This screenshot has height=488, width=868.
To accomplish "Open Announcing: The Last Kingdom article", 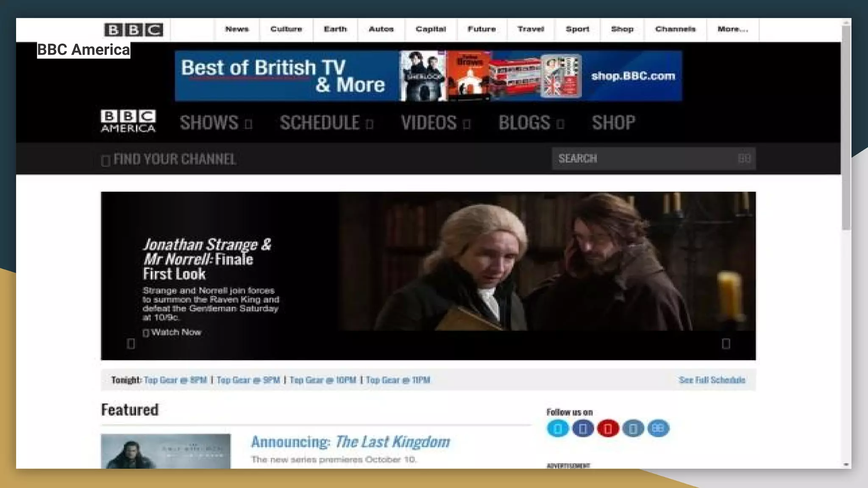I will [351, 442].
